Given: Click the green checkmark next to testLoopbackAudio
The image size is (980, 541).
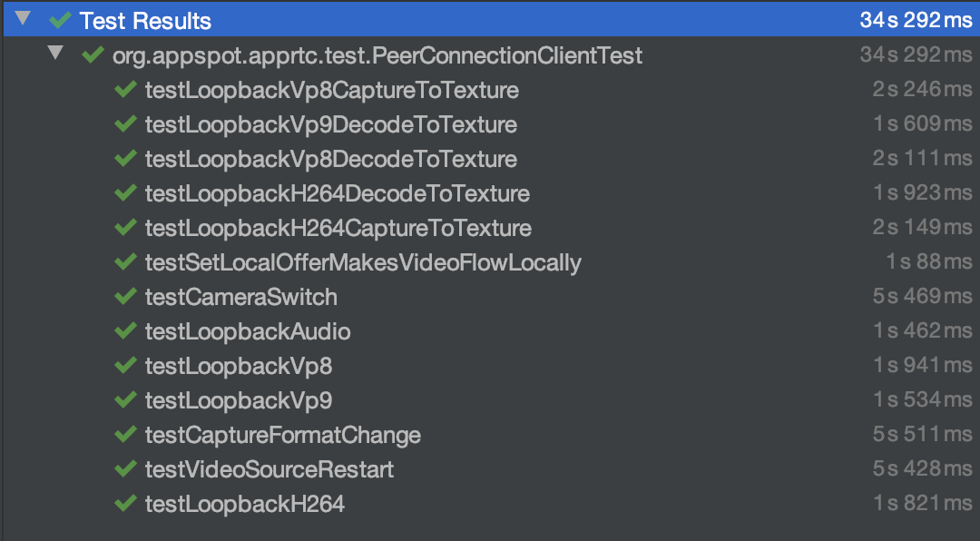Looking at the screenshot, I should pos(125,331).
